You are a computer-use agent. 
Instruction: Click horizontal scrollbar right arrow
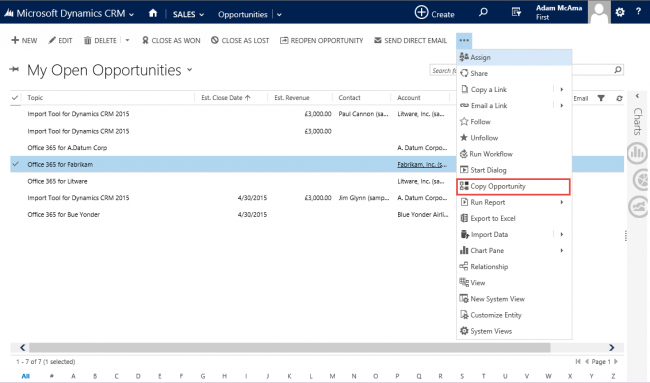point(611,347)
